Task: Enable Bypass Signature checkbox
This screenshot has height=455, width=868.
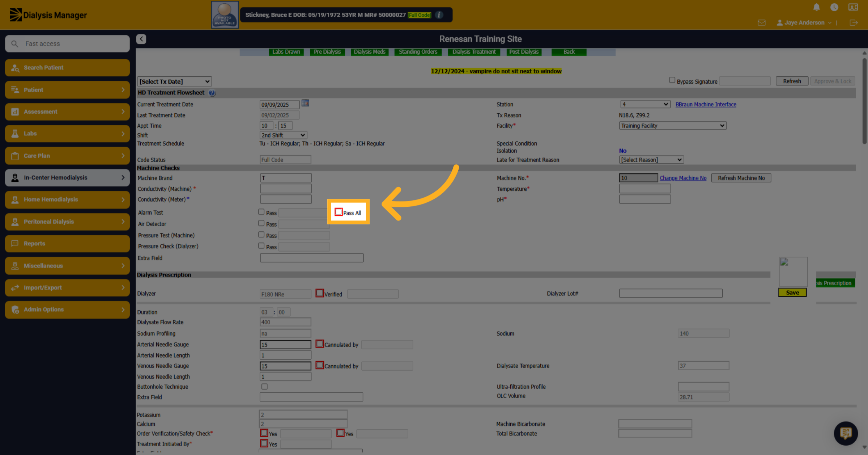Action: (672, 80)
